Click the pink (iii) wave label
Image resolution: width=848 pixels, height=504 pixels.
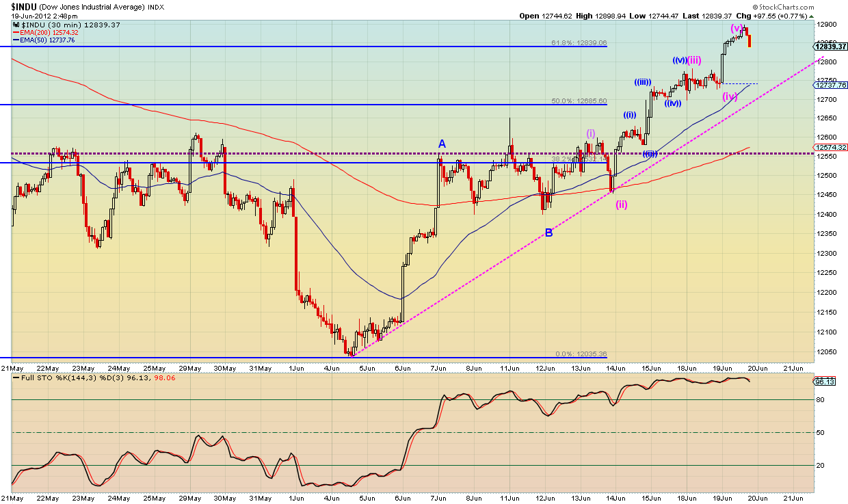693,60
